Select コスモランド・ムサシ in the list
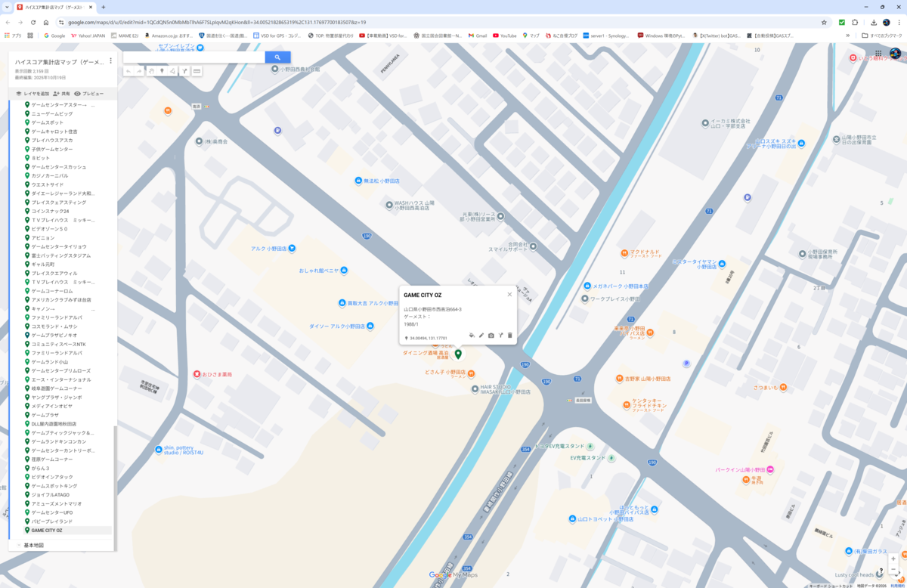Image resolution: width=907 pixels, height=588 pixels. (55, 326)
